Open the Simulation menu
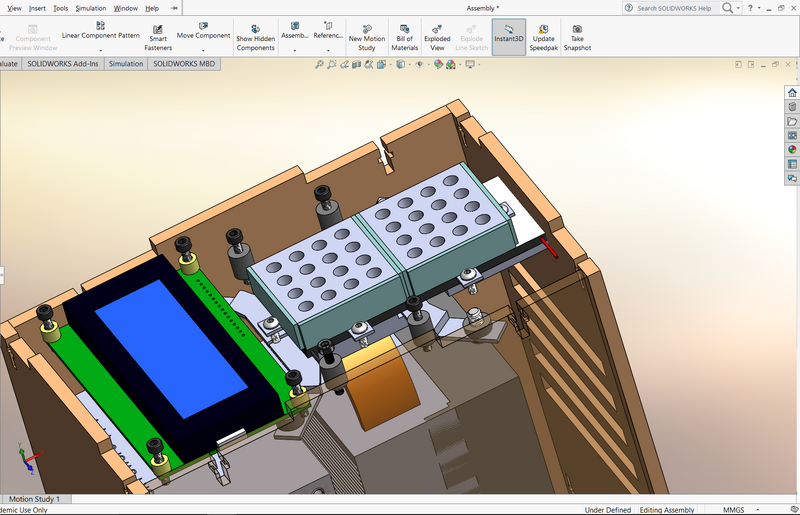800x515 pixels. coord(90,8)
